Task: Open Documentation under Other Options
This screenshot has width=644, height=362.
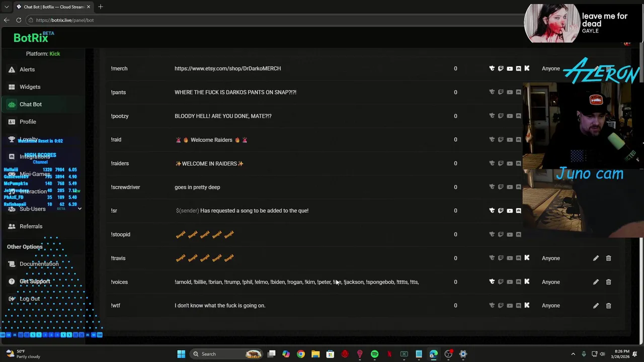Action: (39, 264)
